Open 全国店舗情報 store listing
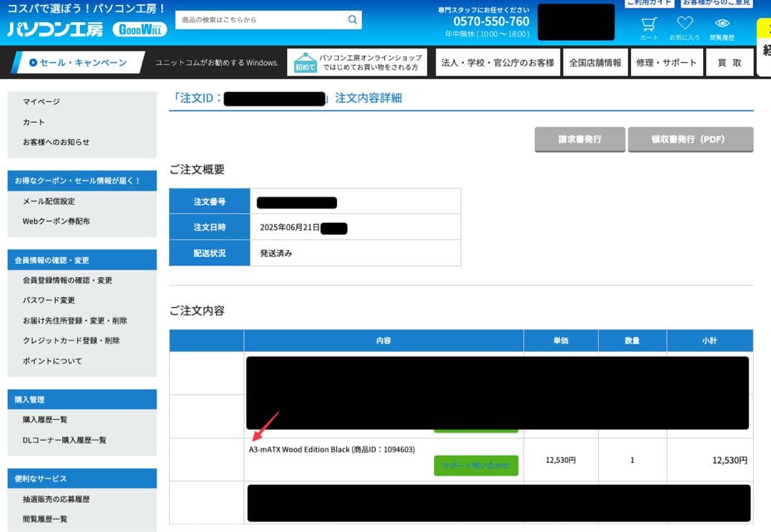 point(598,62)
